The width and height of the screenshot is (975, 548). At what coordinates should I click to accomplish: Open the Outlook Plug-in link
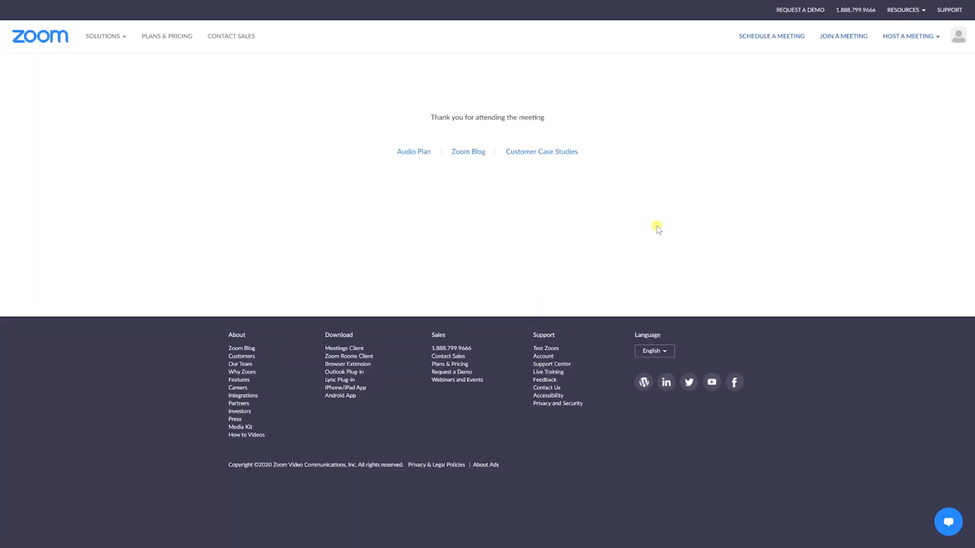click(x=344, y=372)
